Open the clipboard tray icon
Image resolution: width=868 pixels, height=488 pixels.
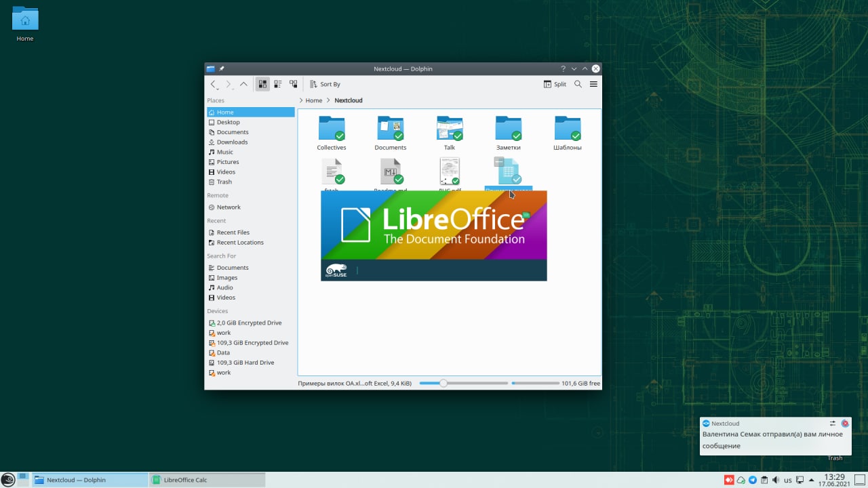[x=764, y=480]
